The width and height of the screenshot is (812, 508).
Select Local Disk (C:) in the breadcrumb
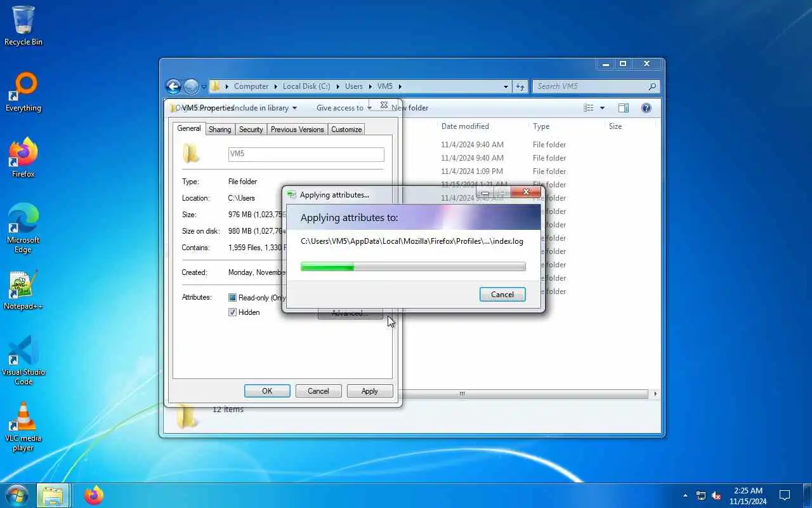(x=306, y=86)
